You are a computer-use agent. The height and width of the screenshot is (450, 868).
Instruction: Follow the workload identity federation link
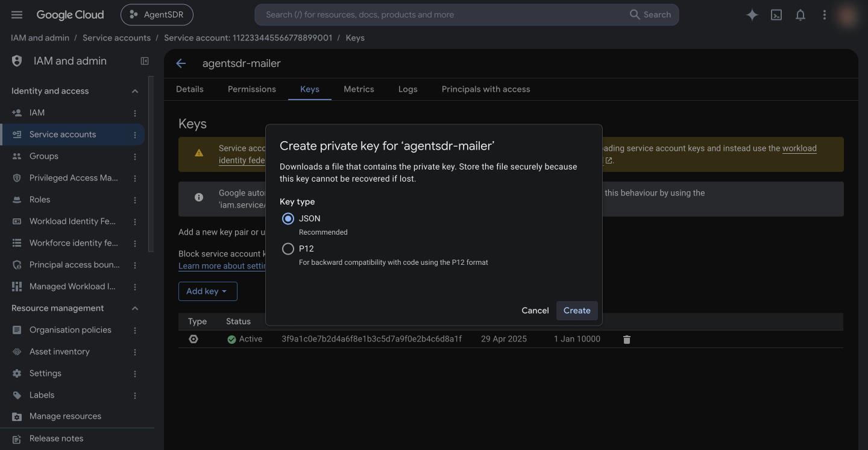point(799,148)
